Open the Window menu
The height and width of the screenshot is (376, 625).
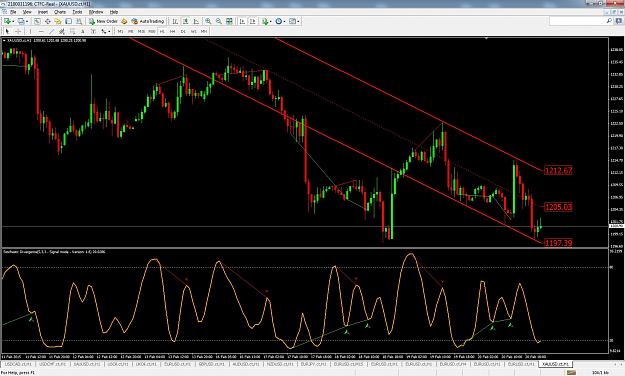coord(96,12)
